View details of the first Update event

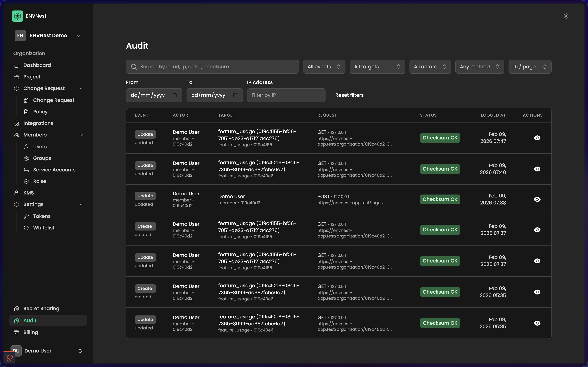pos(537,138)
